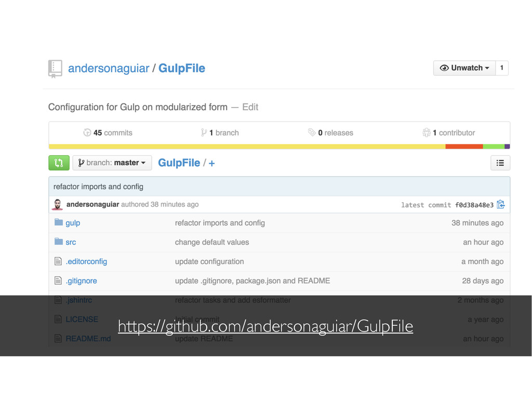This screenshot has width=532, height=399.
Task: Click the .editorconfig file icon
Action: coord(58,261)
